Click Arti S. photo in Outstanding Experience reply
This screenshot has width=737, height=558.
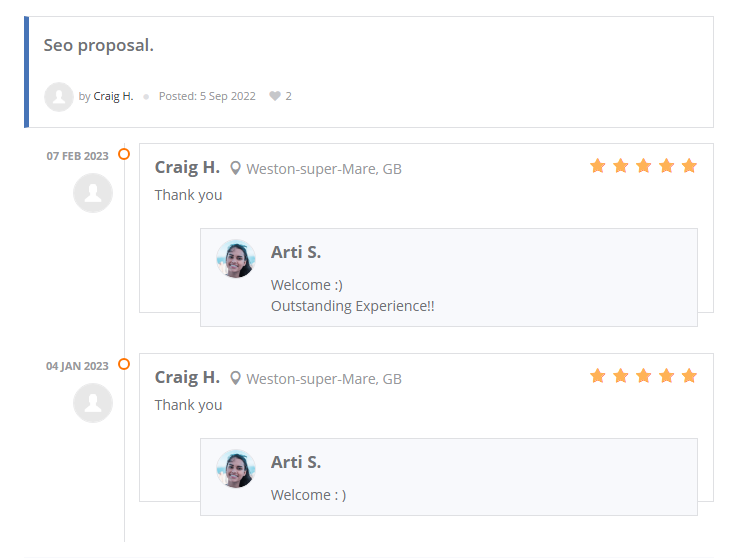(x=236, y=259)
